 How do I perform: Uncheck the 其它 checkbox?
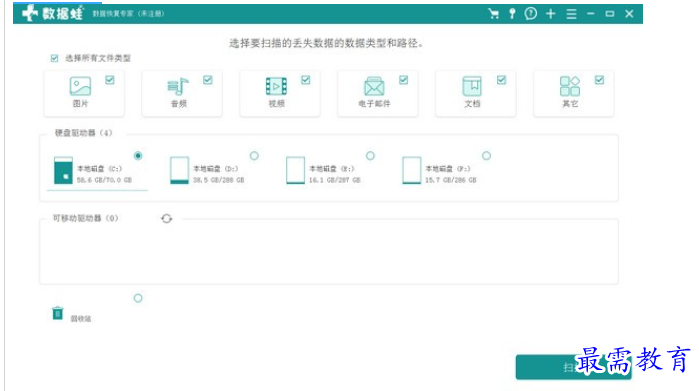tap(599, 80)
